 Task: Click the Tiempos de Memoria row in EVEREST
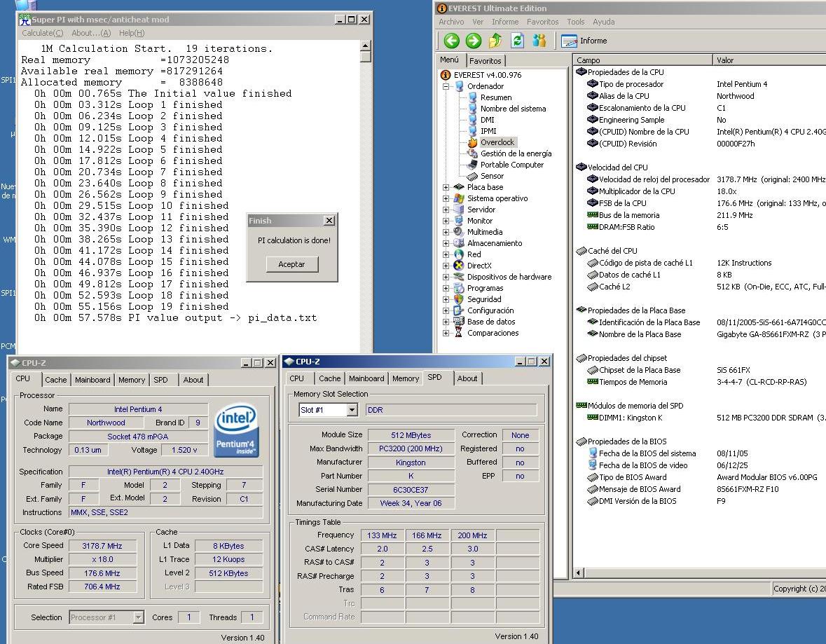click(x=706, y=382)
